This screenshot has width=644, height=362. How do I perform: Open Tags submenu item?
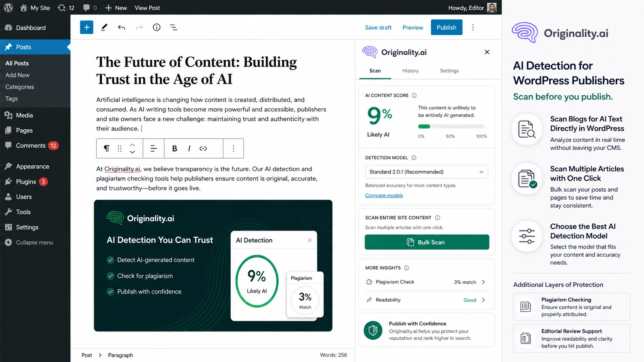click(12, 98)
